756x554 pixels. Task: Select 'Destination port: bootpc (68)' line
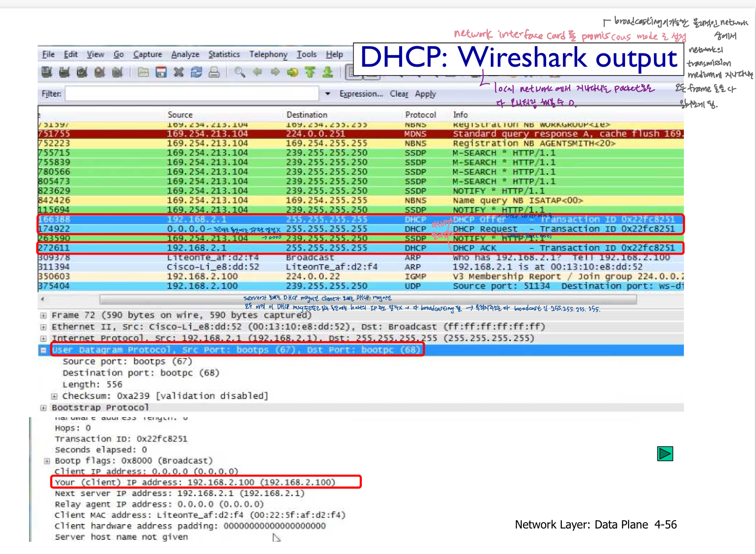click(141, 373)
